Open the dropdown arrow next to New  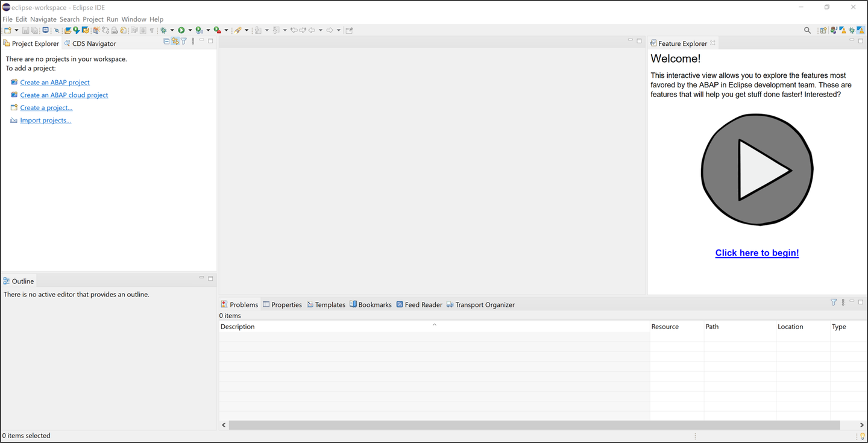click(x=16, y=30)
